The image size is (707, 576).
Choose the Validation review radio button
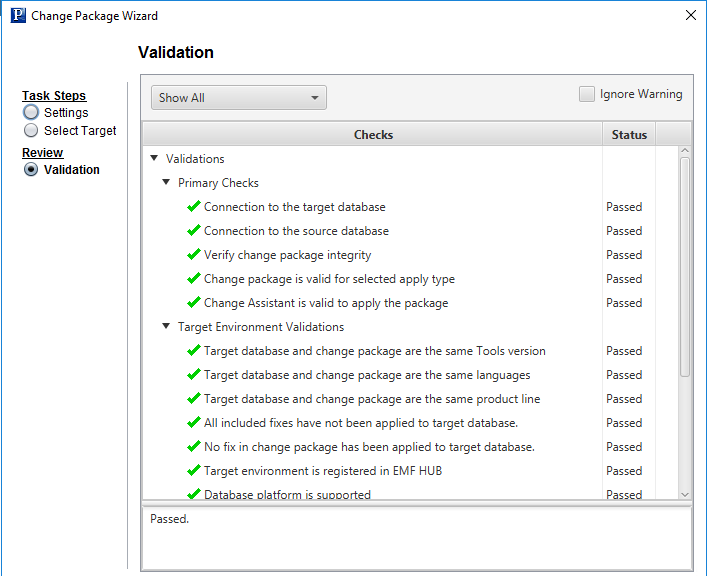click(31, 170)
